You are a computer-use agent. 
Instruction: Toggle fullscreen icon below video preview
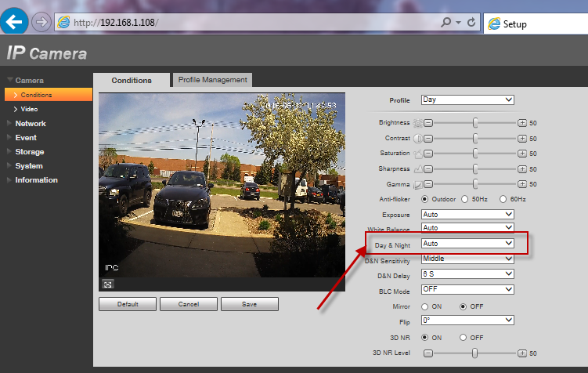(x=107, y=284)
